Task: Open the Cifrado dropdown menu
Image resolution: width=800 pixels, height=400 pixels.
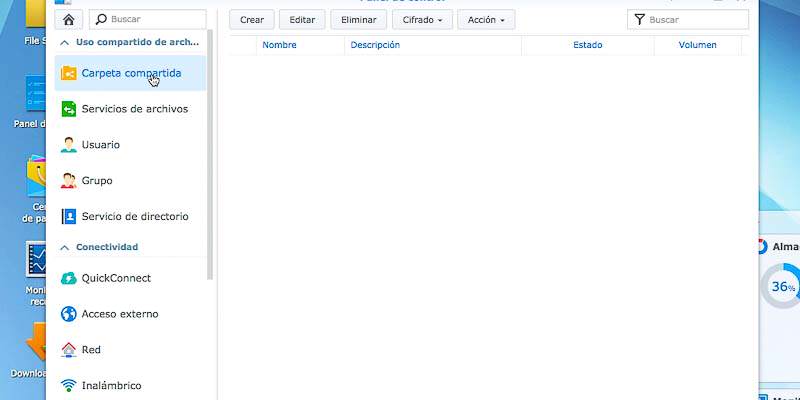Action: pyautogui.click(x=422, y=20)
